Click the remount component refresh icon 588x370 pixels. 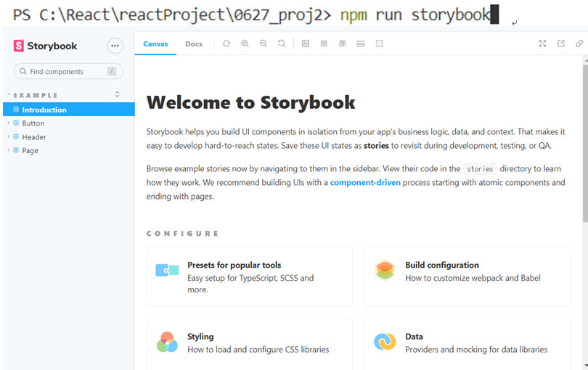pyautogui.click(x=226, y=44)
